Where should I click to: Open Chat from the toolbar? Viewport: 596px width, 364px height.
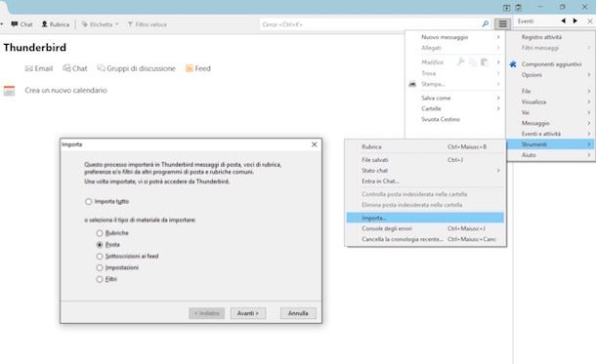tap(21, 24)
